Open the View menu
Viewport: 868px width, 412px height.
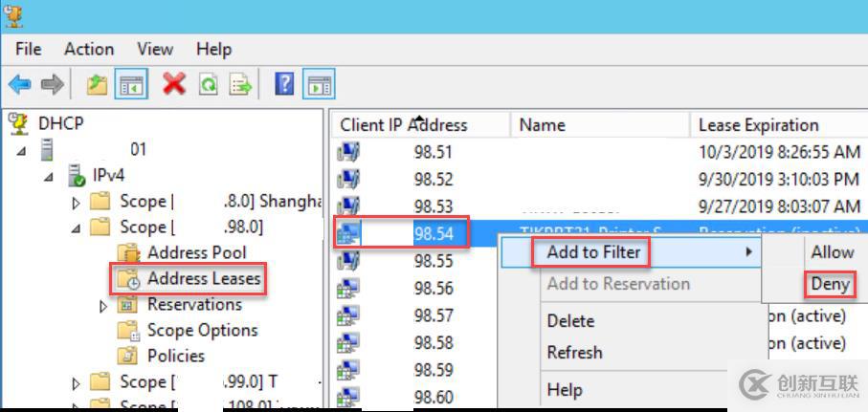155,49
